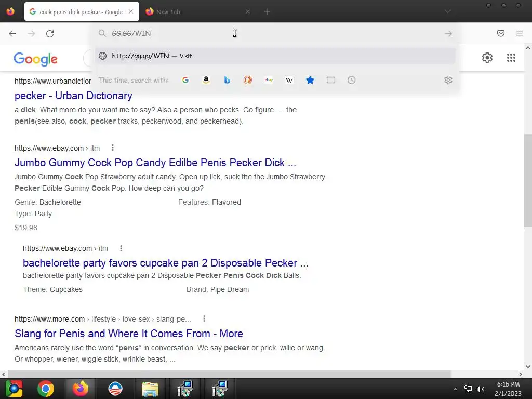Search history using the clock icon
Screen dimensions: 532x399
point(352,80)
